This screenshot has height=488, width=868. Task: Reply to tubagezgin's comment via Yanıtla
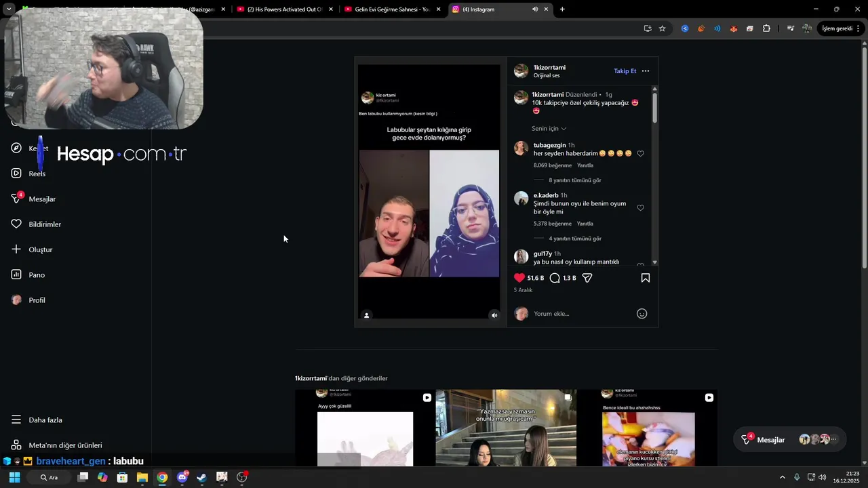(x=585, y=165)
